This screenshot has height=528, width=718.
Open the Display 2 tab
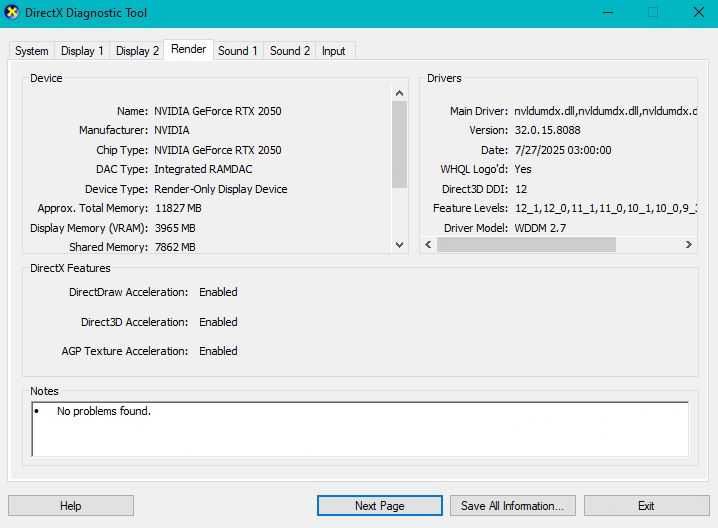tap(137, 51)
